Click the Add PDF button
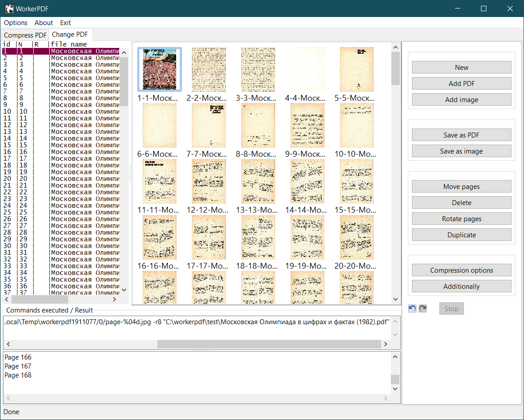The height and width of the screenshot is (420, 524). (462, 83)
